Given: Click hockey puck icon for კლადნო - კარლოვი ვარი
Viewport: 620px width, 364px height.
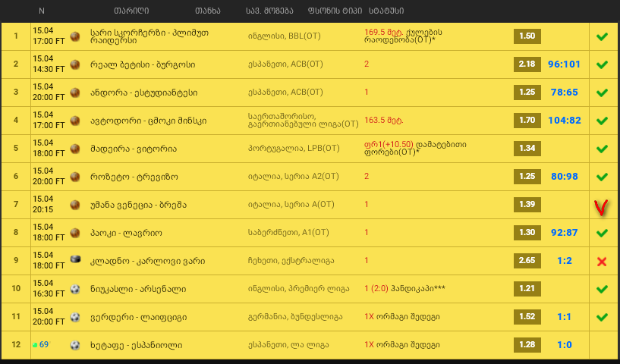Looking at the screenshot, I should 75,259.
